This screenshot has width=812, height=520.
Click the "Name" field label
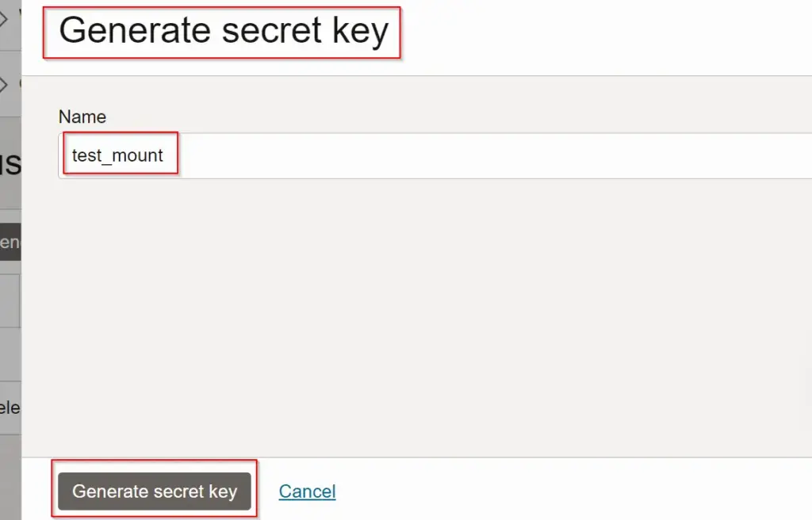pyautogui.click(x=82, y=117)
